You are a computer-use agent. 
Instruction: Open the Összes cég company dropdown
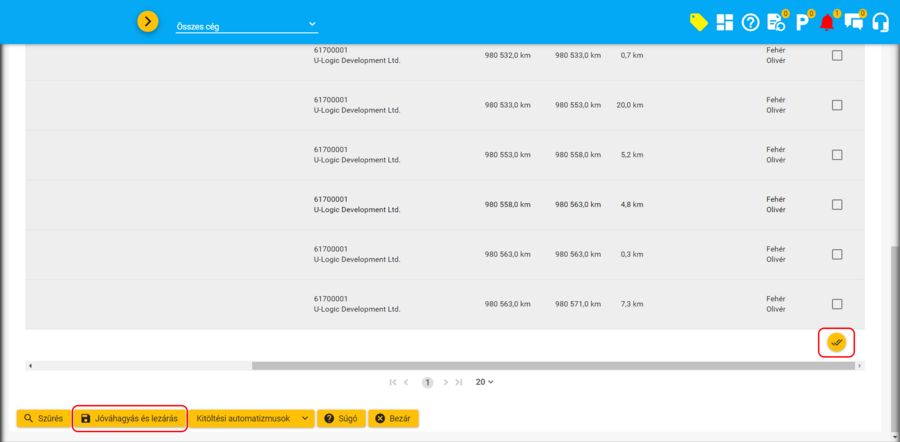tap(246, 24)
